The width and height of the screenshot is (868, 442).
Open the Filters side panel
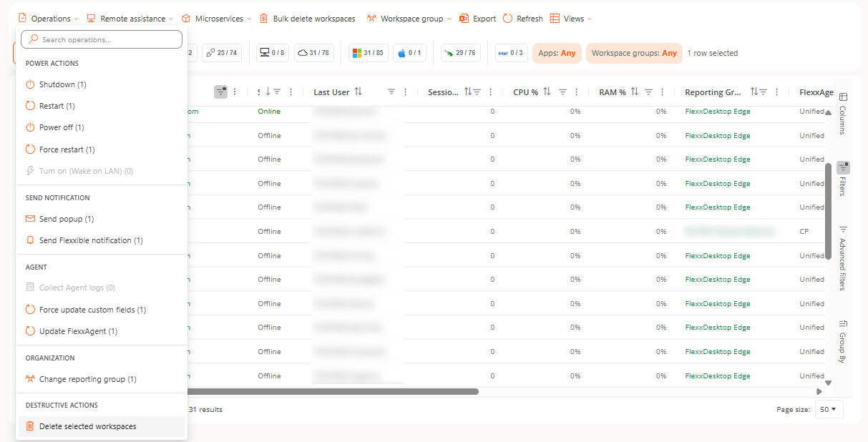click(843, 179)
